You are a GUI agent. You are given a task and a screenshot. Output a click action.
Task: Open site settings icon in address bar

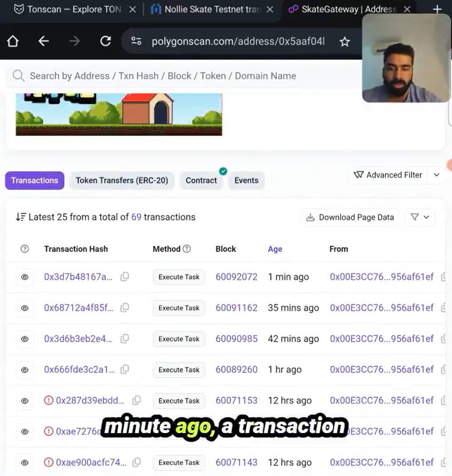(136, 41)
